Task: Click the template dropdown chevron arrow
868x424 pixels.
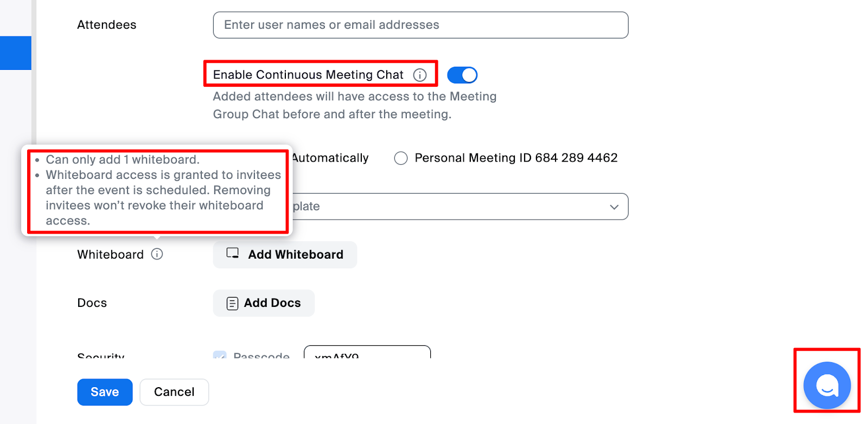Action: click(613, 207)
